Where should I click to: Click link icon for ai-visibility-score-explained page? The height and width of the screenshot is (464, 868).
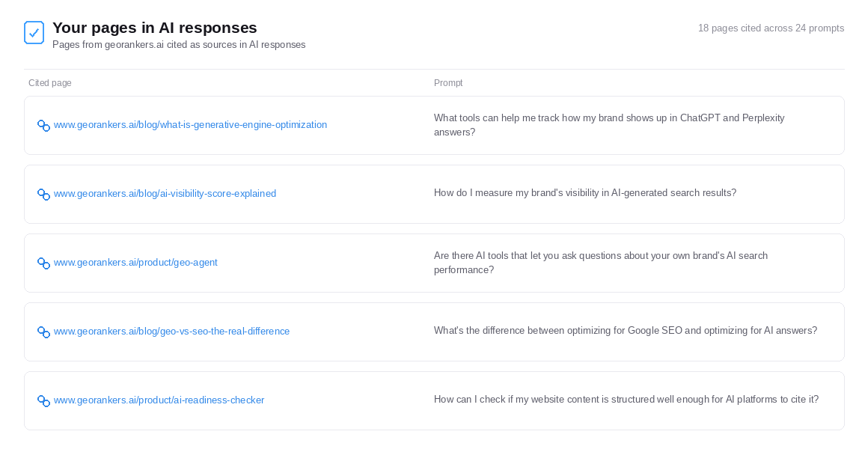[43, 195]
